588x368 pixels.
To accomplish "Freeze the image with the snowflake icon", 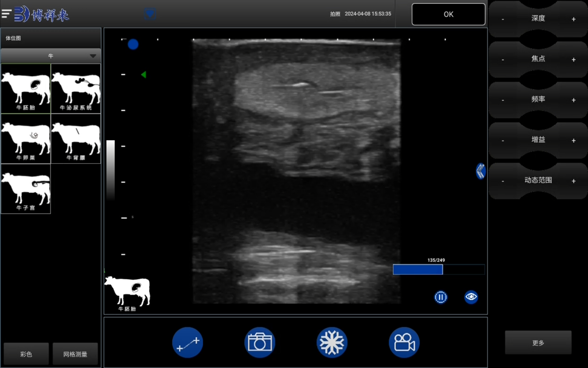I will pos(332,342).
